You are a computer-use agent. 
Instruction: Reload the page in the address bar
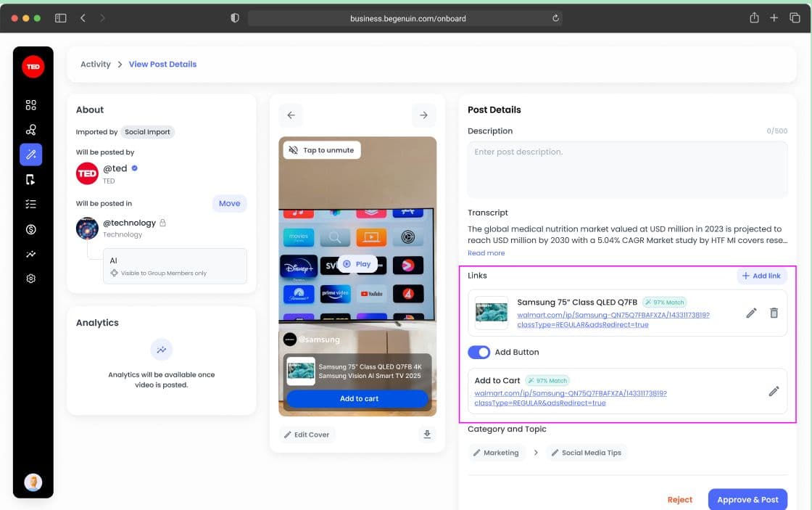555,18
